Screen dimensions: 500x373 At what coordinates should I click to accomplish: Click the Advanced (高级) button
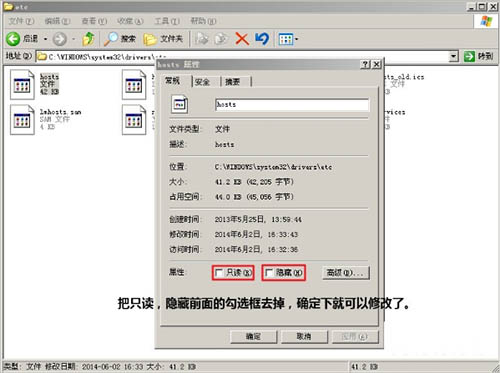(346, 273)
